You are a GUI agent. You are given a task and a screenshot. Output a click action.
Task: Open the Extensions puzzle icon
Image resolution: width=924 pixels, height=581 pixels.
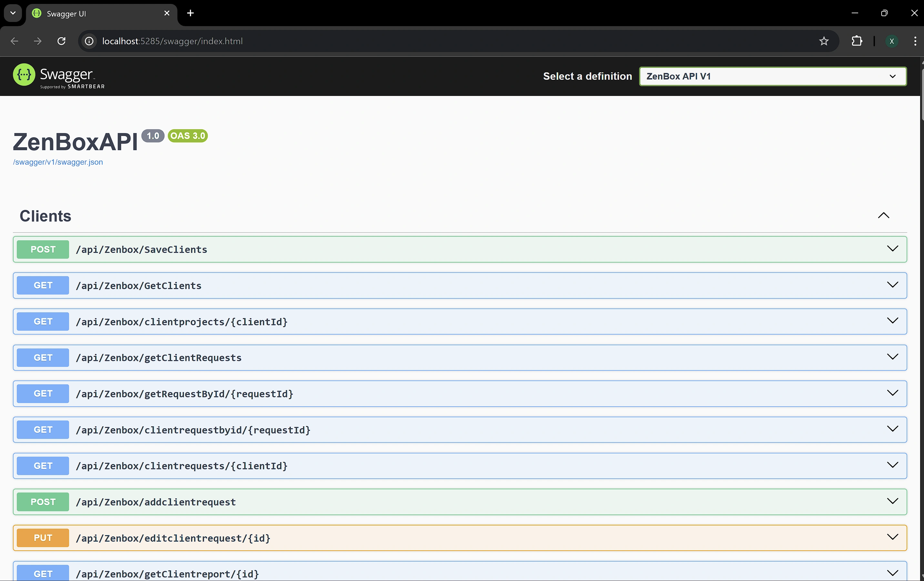pos(857,41)
